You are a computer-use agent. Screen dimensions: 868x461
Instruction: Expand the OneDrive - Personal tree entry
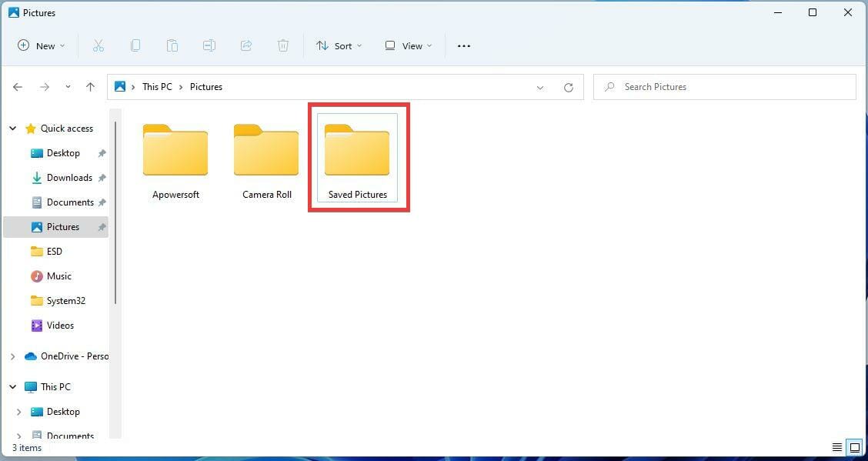tap(12, 356)
